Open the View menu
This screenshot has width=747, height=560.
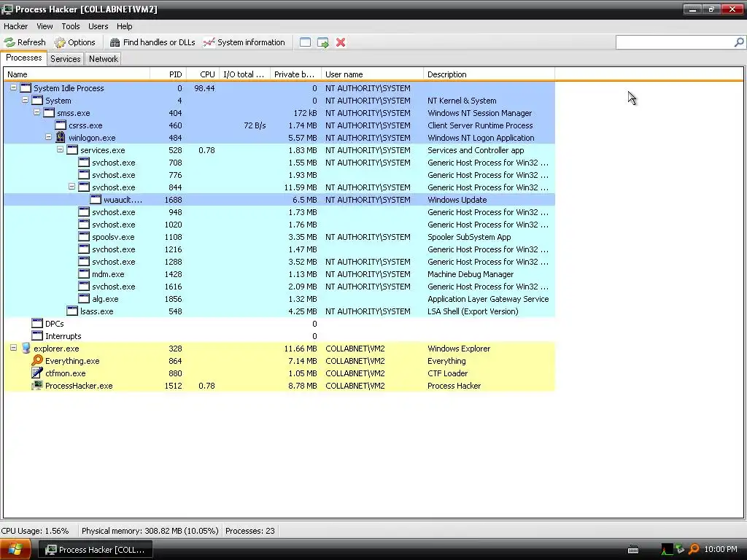coord(44,26)
